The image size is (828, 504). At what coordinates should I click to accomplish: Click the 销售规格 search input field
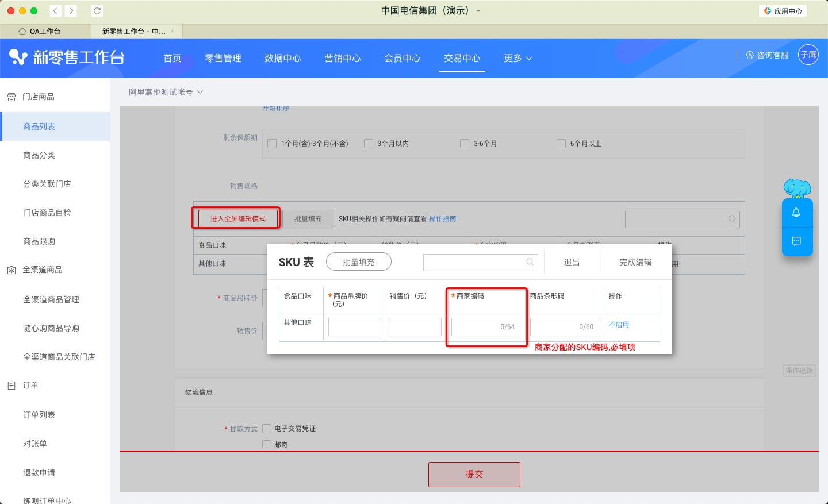click(683, 219)
